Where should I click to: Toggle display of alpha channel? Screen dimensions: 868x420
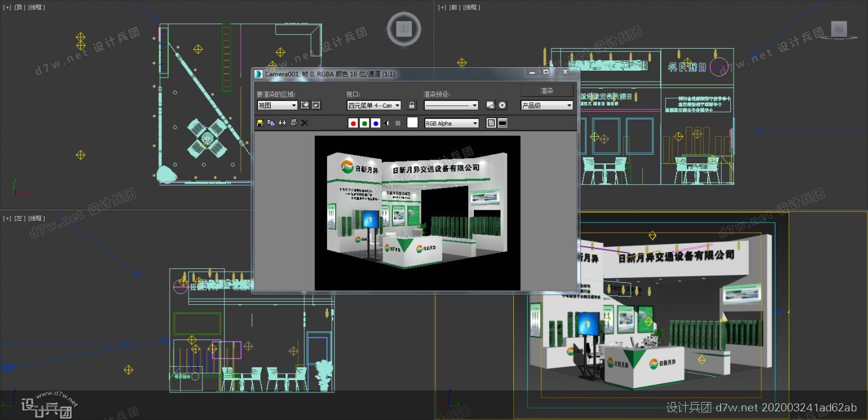pos(387,123)
